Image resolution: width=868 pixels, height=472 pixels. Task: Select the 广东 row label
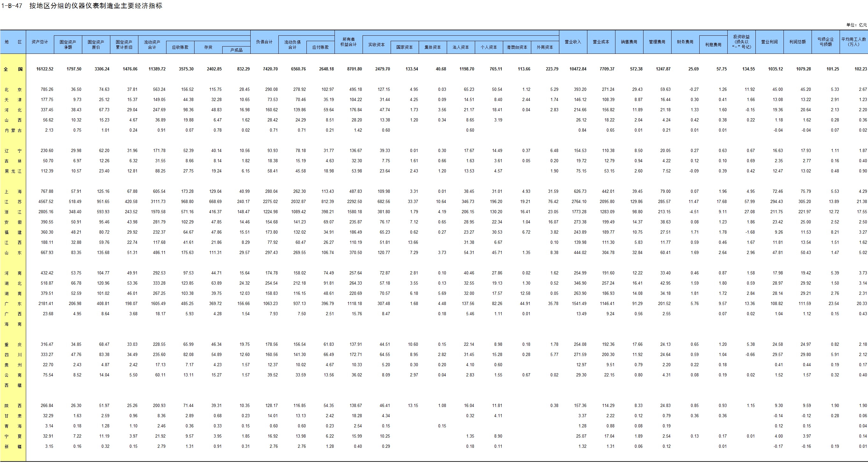[x=13, y=304]
